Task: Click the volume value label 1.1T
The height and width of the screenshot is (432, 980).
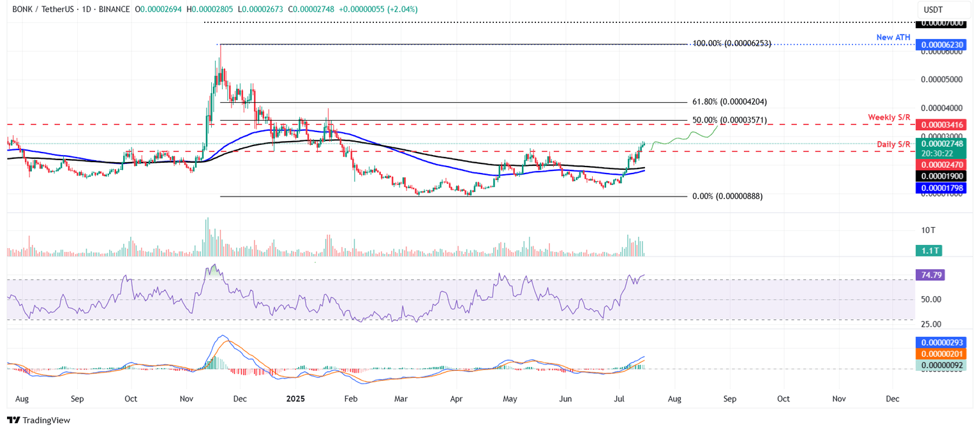Action: click(x=928, y=251)
